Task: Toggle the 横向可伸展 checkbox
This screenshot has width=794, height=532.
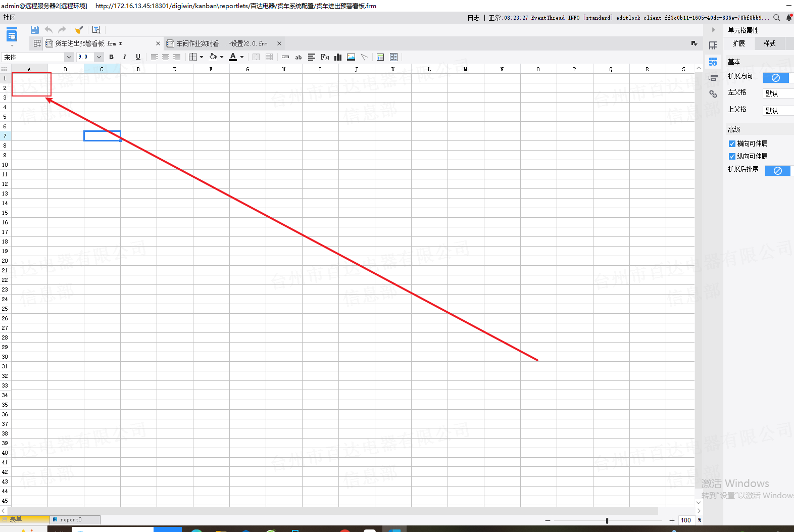Action: 732,144
